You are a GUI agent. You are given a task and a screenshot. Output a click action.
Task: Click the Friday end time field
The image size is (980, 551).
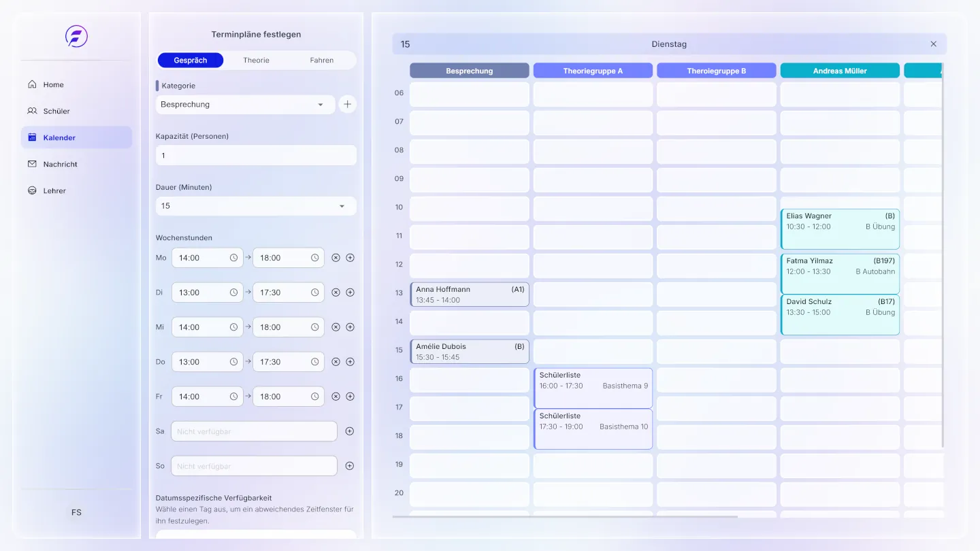[x=289, y=397]
